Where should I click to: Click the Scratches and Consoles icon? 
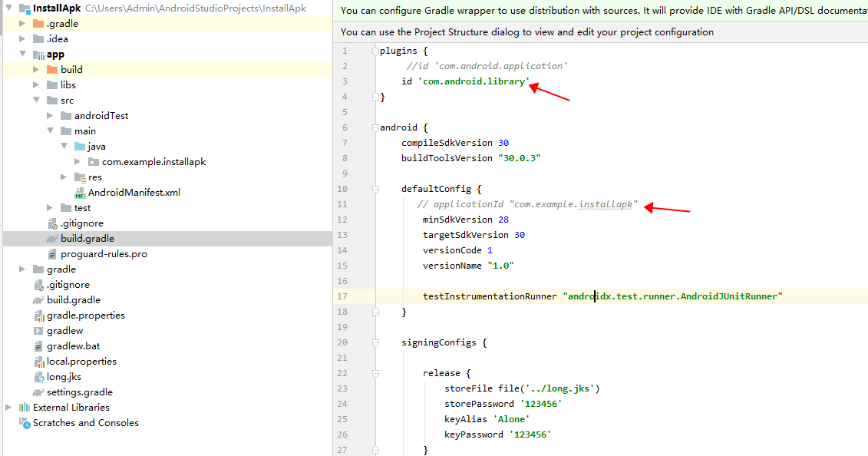click(x=25, y=423)
